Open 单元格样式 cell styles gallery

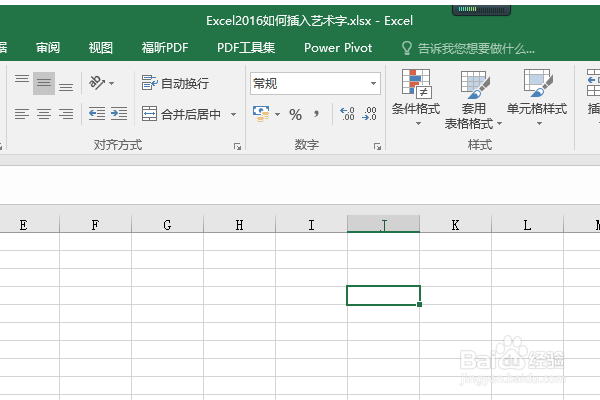coord(537,98)
